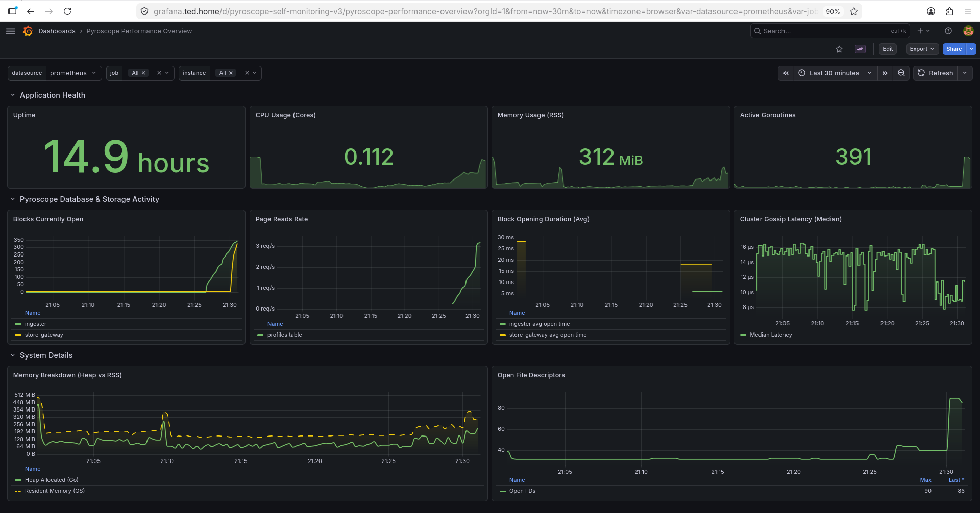Click the Uptime panel title
Screen dimensions: 980x513
pyautogui.click(x=24, y=115)
